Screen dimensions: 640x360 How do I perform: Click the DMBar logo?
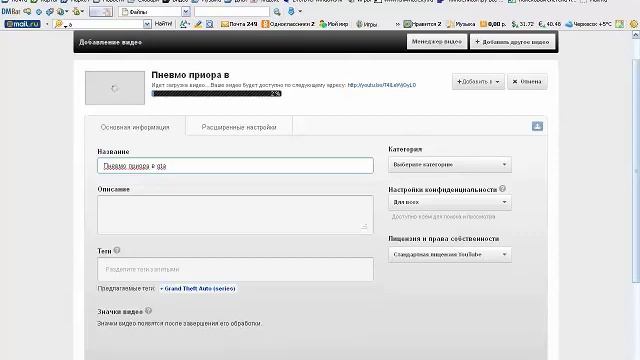pyautogui.click(x=11, y=11)
